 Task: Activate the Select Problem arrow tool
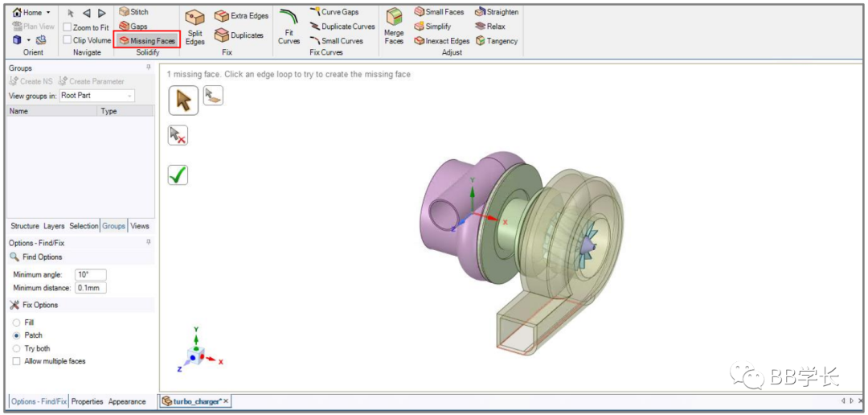tap(183, 101)
